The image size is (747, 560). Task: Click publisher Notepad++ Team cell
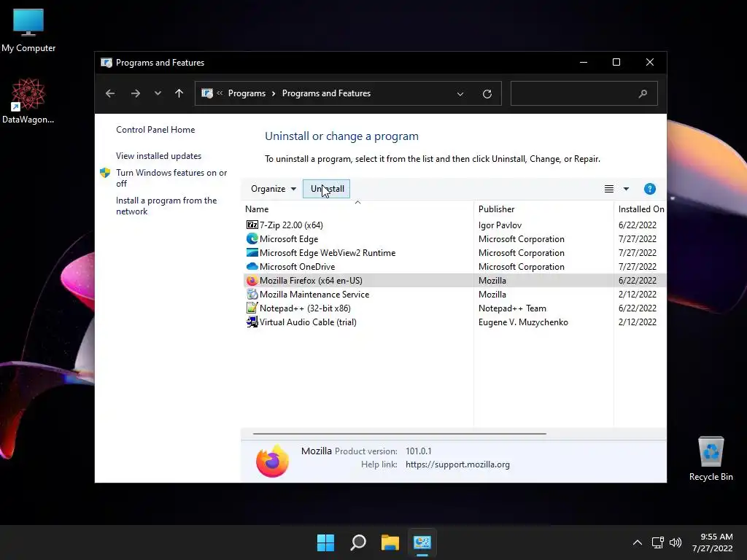[x=512, y=308]
